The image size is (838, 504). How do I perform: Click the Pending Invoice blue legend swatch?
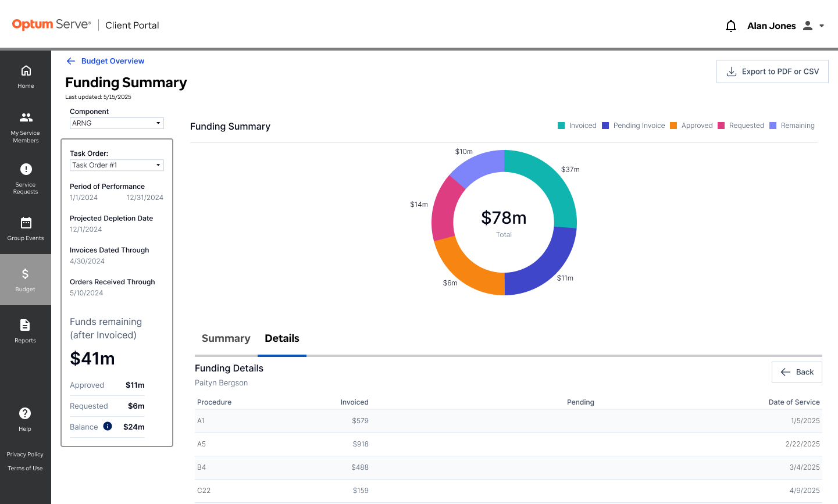click(x=605, y=126)
